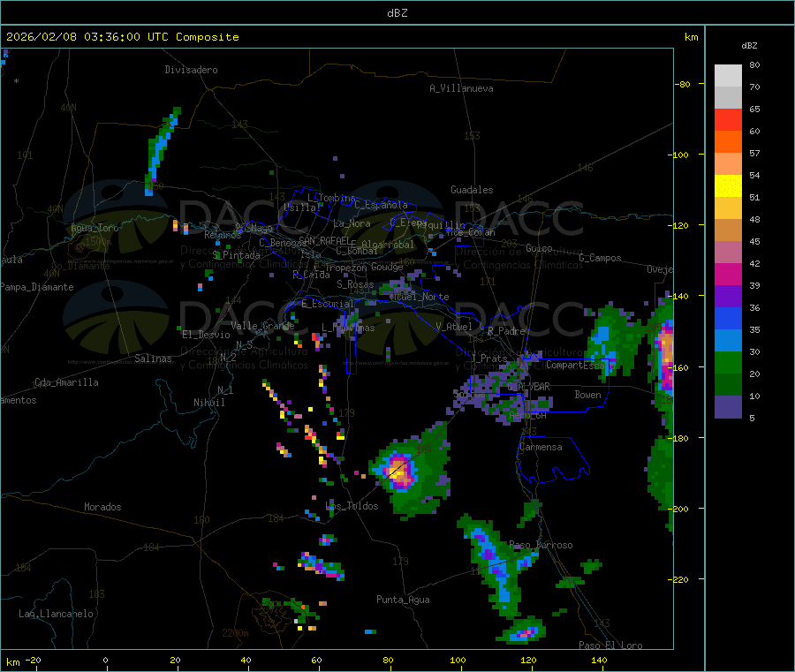Click the Punta_Agua label
Screen dimensions: 795x672
point(403,600)
